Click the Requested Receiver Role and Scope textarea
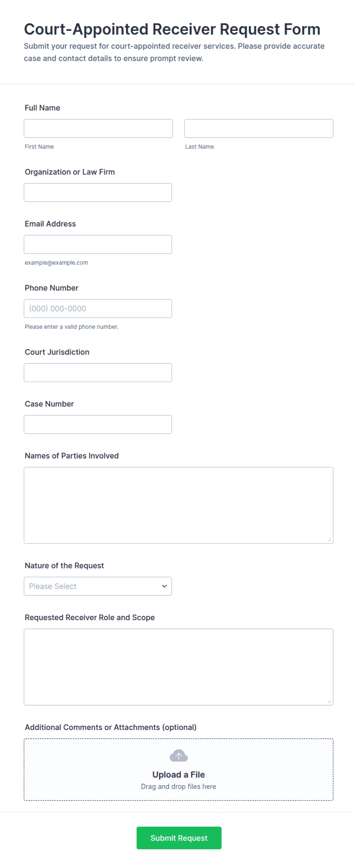Screen dimensions: 354x868 coord(179,667)
